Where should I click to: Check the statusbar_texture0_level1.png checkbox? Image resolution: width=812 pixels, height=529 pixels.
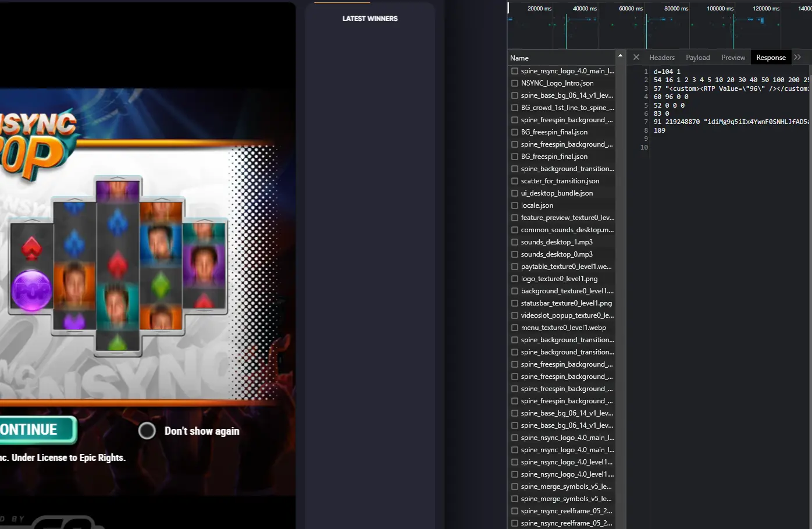(515, 303)
